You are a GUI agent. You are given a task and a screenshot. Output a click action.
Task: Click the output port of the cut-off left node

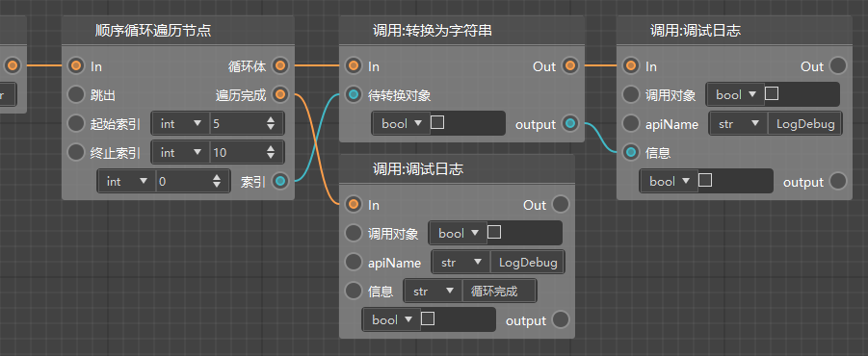[13, 66]
